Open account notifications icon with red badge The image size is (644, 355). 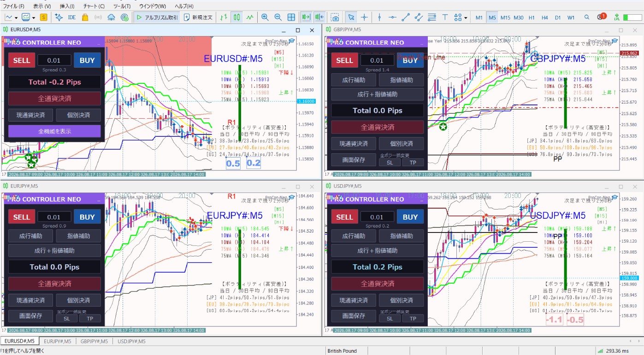601,17
